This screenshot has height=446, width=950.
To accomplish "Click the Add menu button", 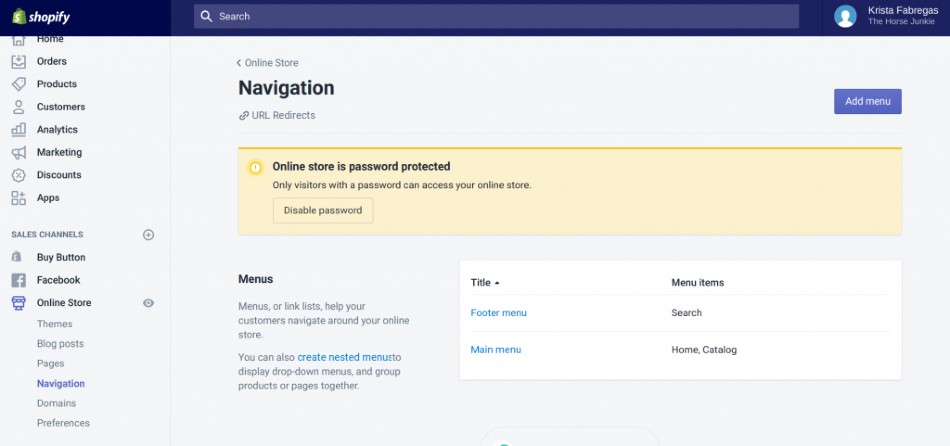I will click(867, 101).
